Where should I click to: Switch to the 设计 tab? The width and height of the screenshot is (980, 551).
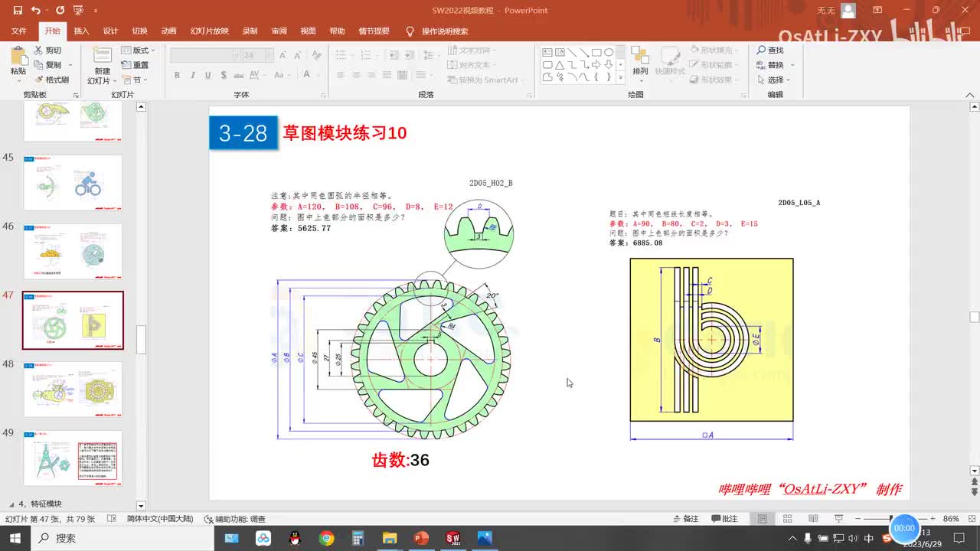pyautogui.click(x=110, y=31)
